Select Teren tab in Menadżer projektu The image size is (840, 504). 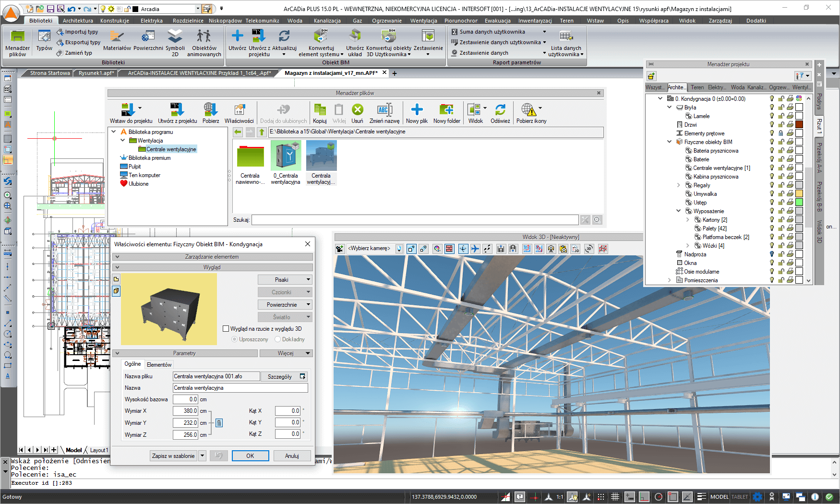pyautogui.click(x=697, y=87)
